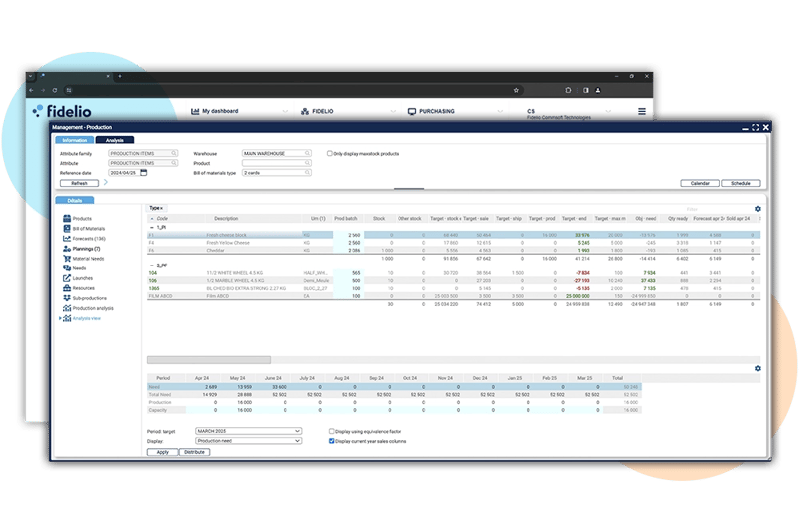Open the Plannings (7) people icon
This screenshot has height=532, width=799.
pos(67,249)
